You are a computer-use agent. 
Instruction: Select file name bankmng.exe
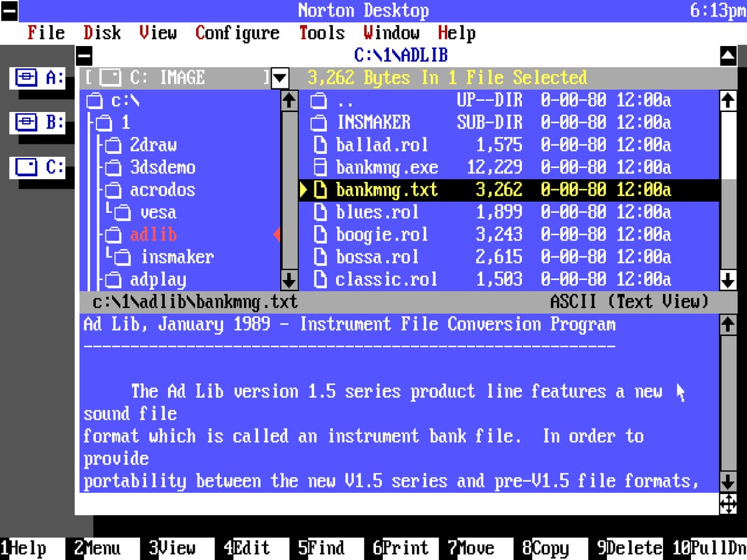click(x=387, y=167)
